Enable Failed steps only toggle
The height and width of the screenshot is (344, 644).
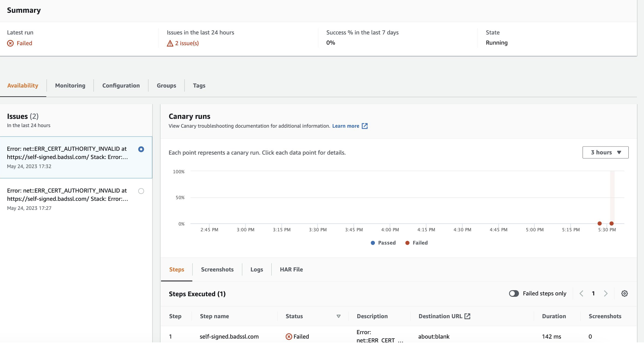point(514,294)
